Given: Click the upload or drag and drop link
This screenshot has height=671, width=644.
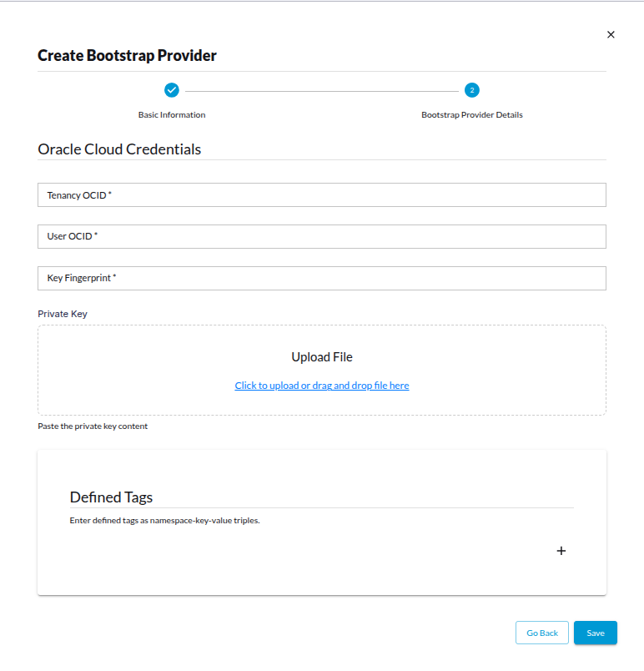Looking at the screenshot, I should (322, 385).
